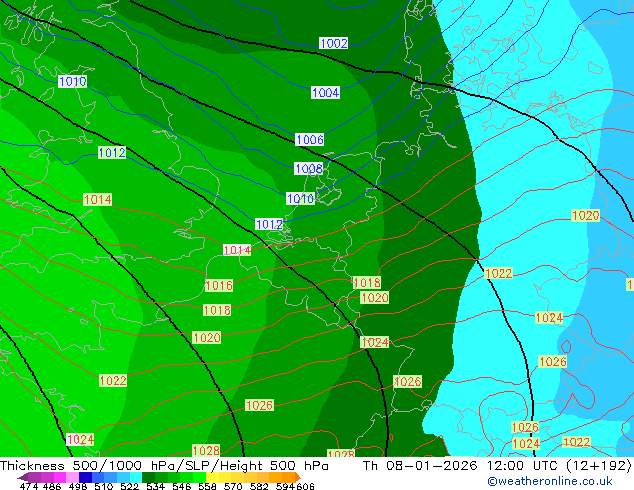Select the blue 1004 isobar label
This screenshot has width=634, height=490.
point(325,93)
